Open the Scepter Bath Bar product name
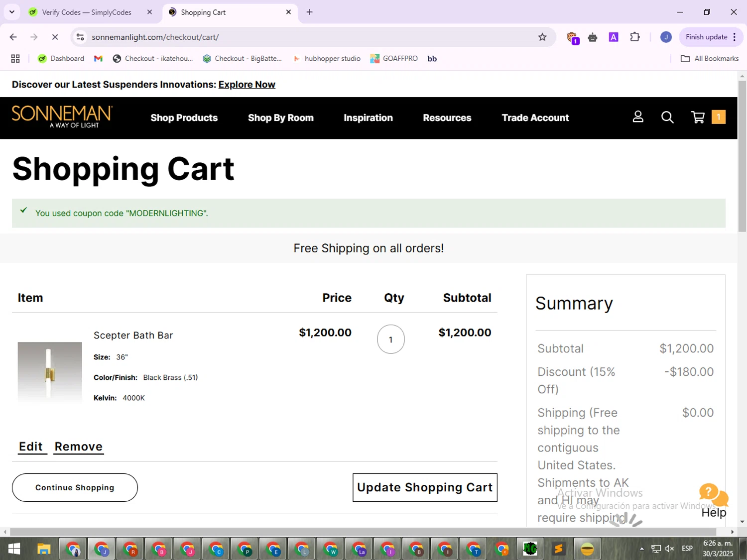This screenshot has height=560, width=747. click(x=133, y=336)
